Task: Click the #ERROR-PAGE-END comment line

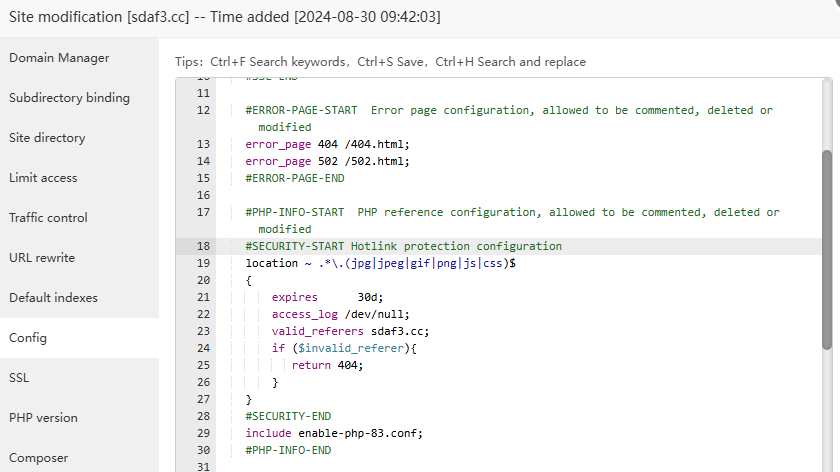Action: click(x=295, y=178)
